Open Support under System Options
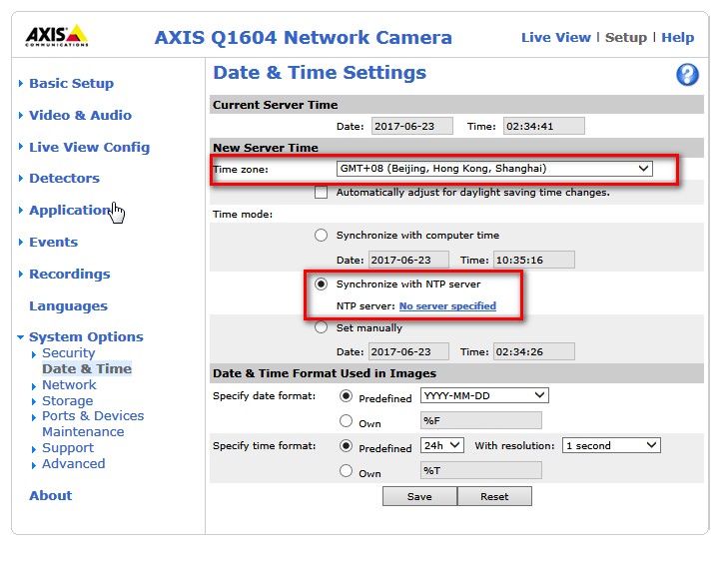Image resolution: width=728 pixels, height=567 pixels. [x=68, y=448]
